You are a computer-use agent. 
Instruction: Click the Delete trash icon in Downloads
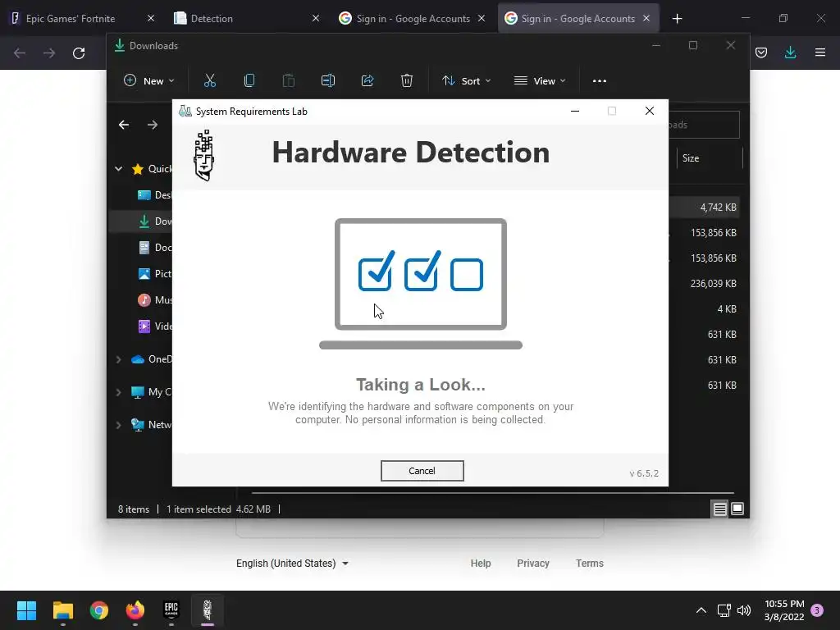point(407,81)
